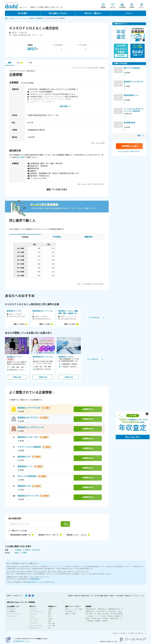The width and height of the screenshot is (151, 644).
Task: Click green search magnifier button
Action: [65, 524]
